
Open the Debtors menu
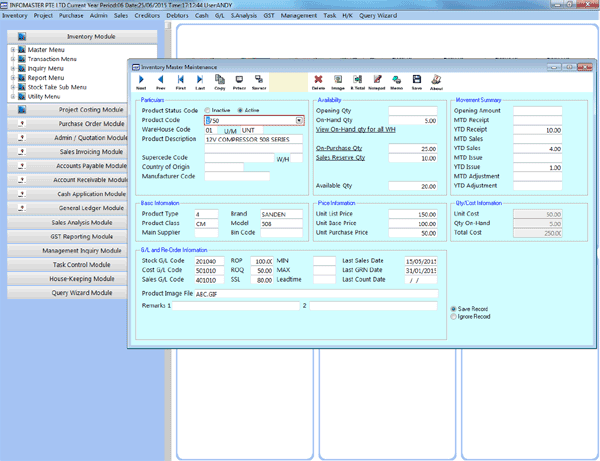[x=176, y=16]
